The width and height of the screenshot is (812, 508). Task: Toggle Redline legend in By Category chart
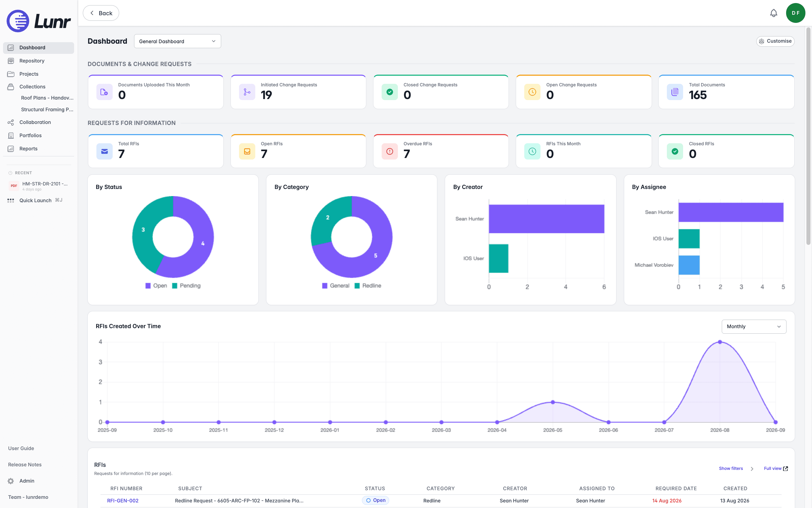[x=368, y=285]
